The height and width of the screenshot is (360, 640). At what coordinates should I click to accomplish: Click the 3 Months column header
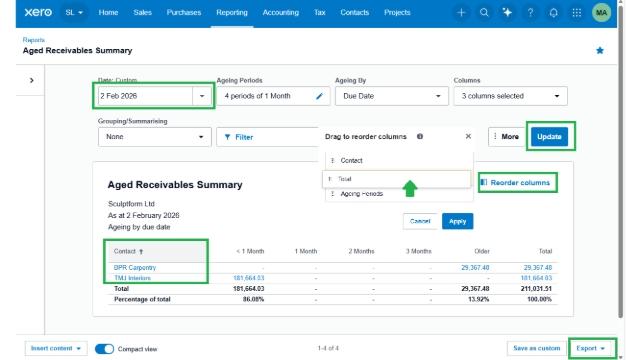click(418, 251)
